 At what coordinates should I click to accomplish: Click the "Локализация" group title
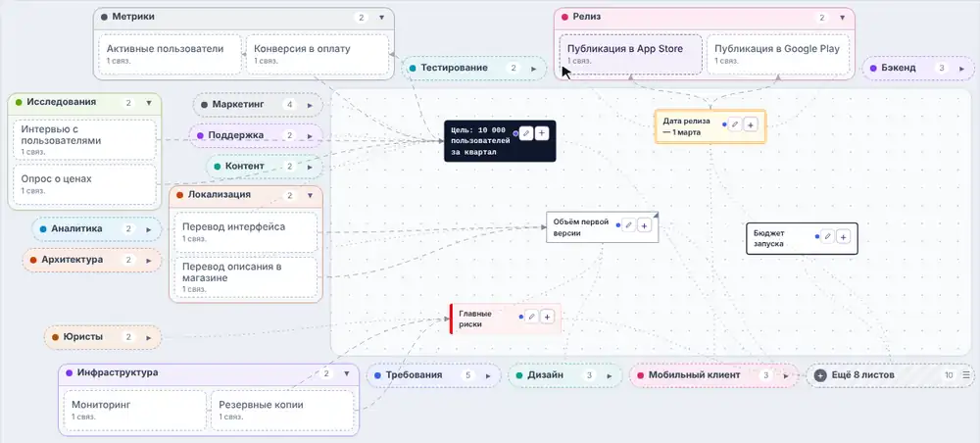click(x=219, y=194)
